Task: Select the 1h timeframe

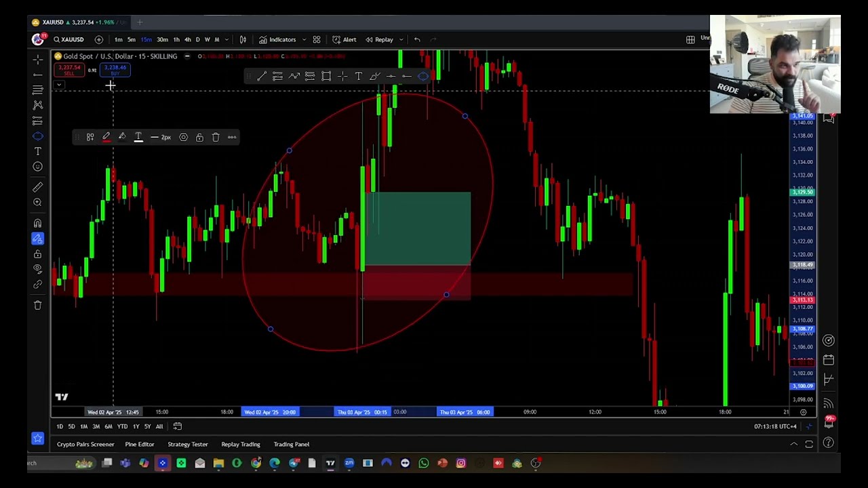Action: [176, 39]
